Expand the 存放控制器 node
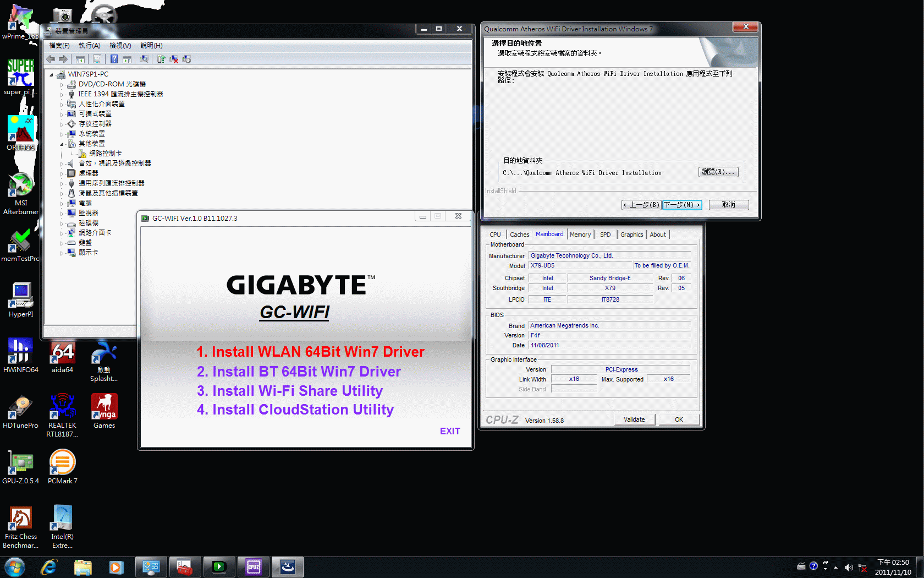Screen dimensions: 924x578 62,124
